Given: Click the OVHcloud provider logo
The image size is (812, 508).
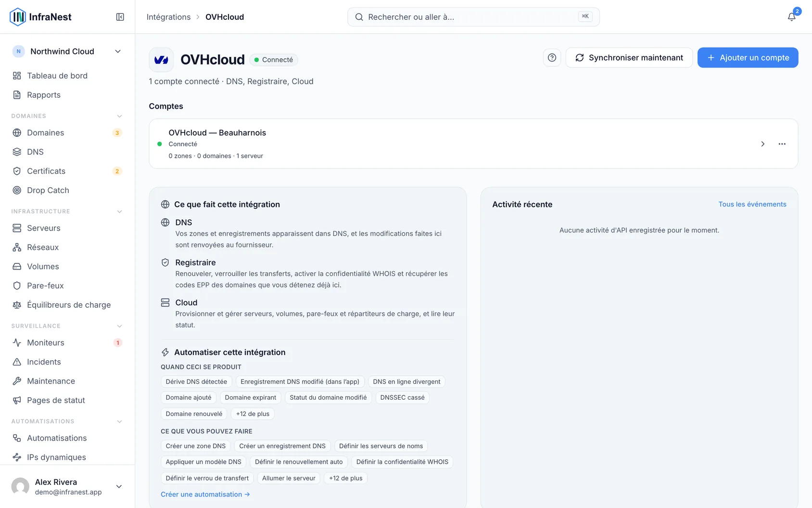Looking at the screenshot, I should (x=161, y=60).
